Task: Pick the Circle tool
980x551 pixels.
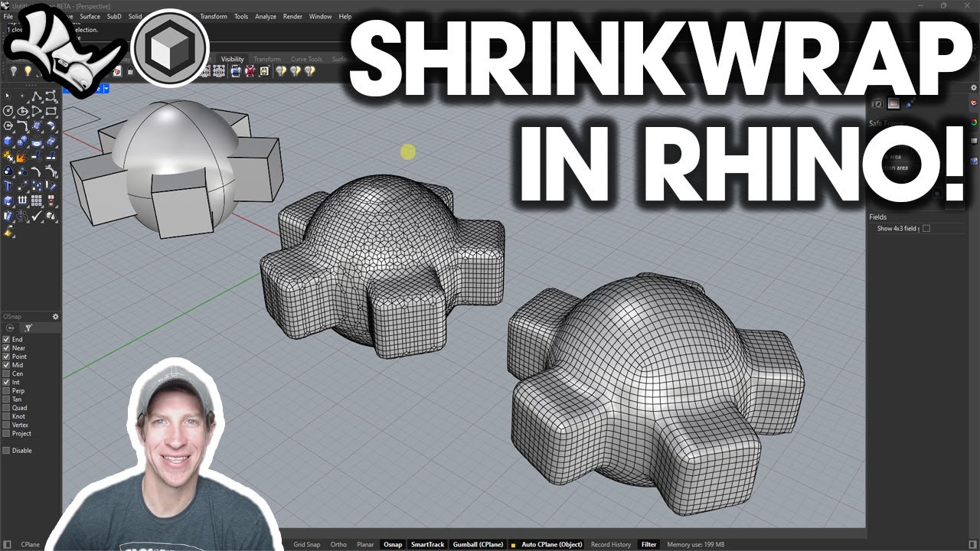Action: pyautogui.click(x=8, y=111)
